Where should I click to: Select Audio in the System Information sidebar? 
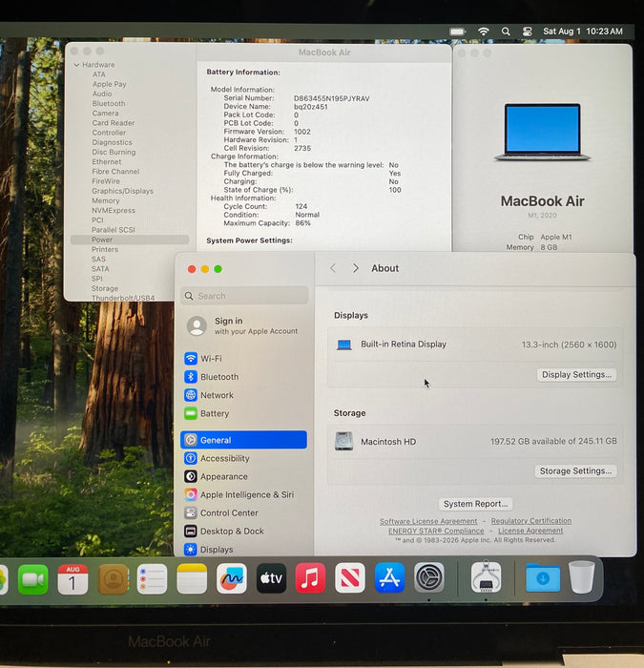(102, 94)
